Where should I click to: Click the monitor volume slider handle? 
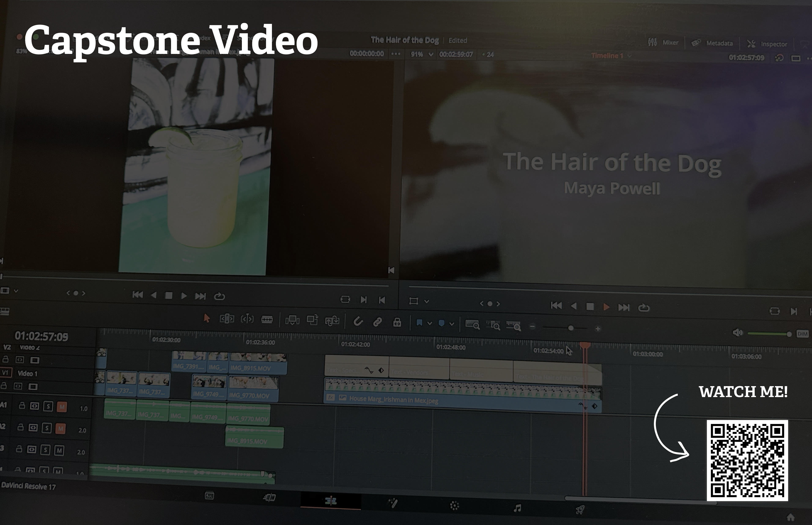point(789,334)
